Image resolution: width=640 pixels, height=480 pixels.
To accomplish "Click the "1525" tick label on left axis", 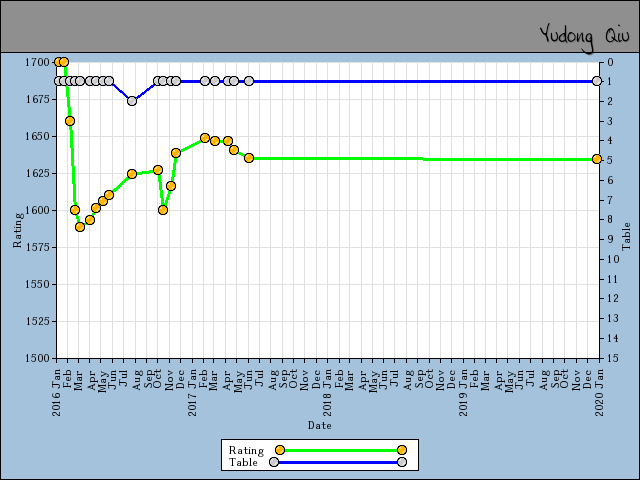I will 37,321.
